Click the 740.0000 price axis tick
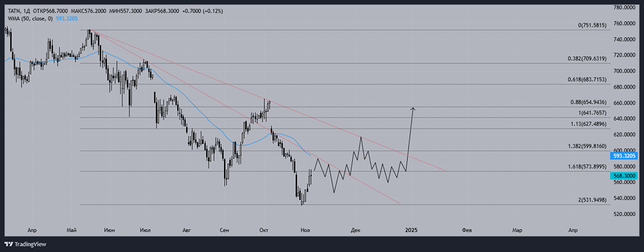Viewport: 644px width, 252px height. click(x=625, y=39)
